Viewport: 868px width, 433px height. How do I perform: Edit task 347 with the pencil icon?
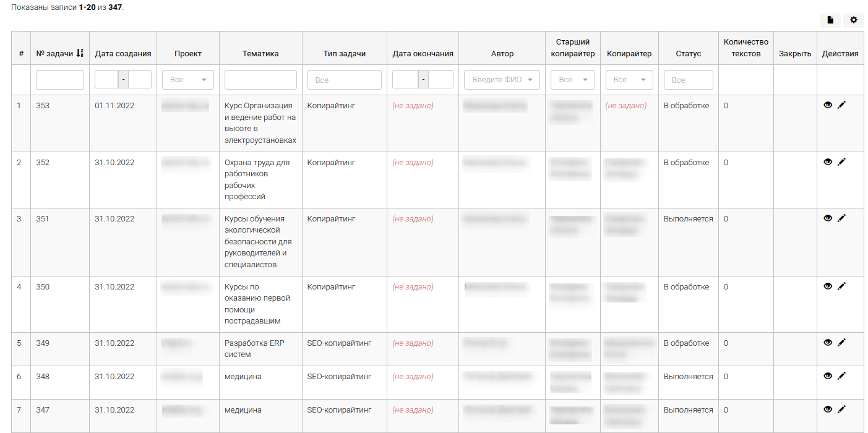pos(841,409)
